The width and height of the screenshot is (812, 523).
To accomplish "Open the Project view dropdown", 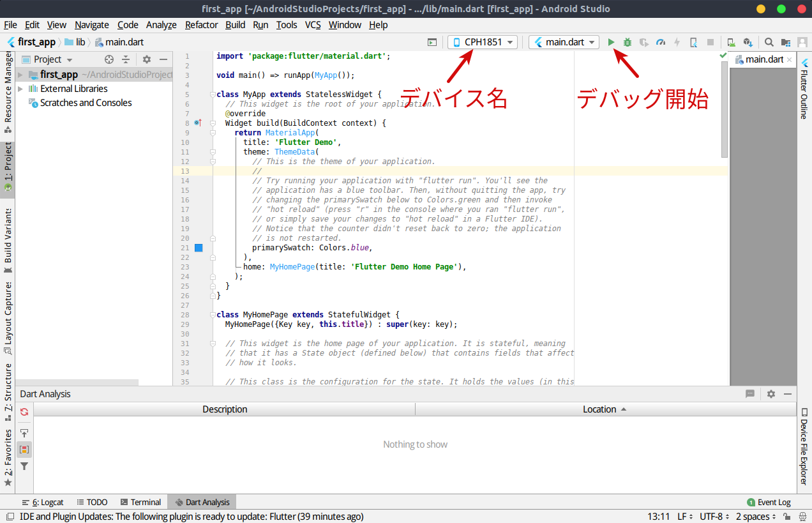I will point(48,59).
